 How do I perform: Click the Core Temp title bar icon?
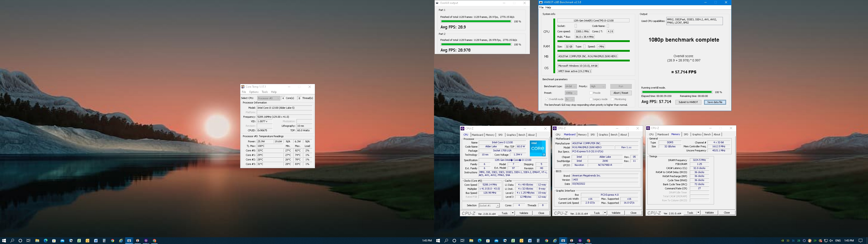click(x=243, y=87)
